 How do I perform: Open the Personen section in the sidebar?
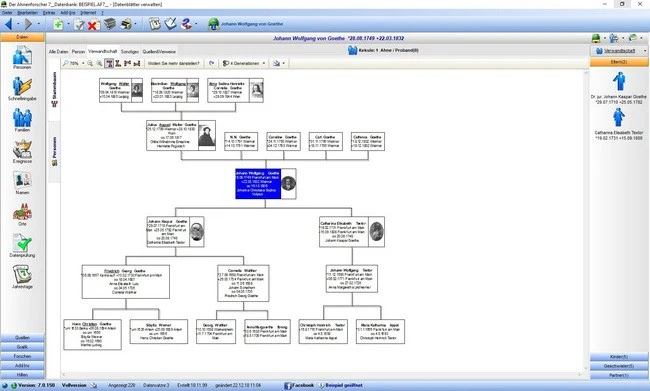pos(22,57)
